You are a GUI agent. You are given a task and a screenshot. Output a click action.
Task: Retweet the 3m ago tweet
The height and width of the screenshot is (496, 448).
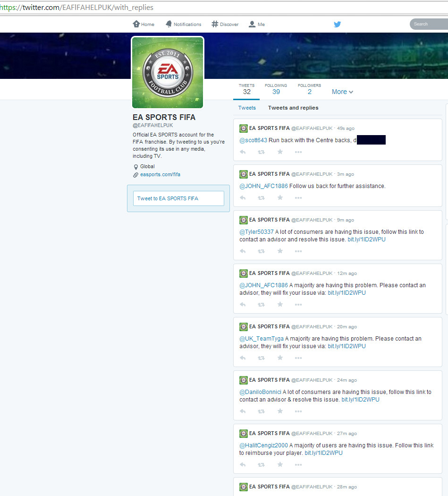261,198
